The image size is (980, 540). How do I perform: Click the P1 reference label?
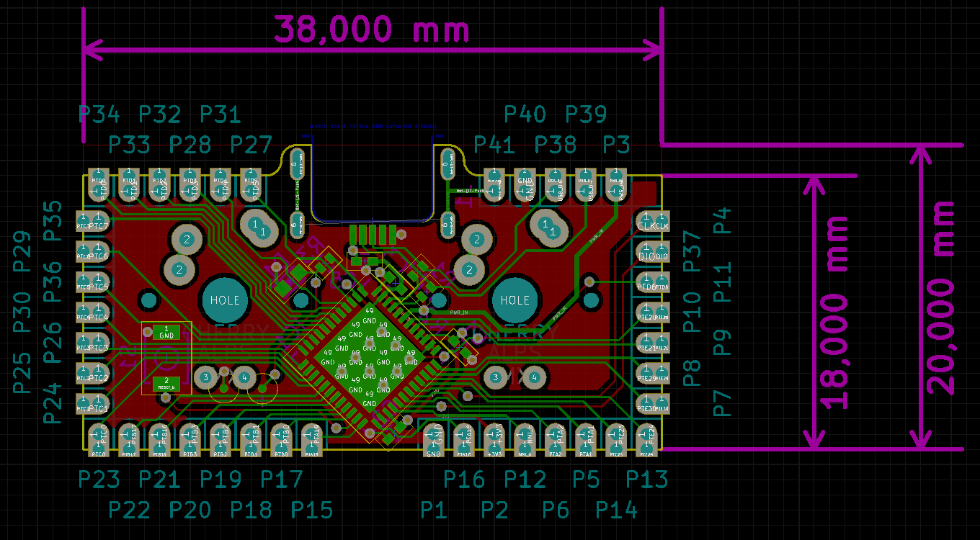point(434,510)
